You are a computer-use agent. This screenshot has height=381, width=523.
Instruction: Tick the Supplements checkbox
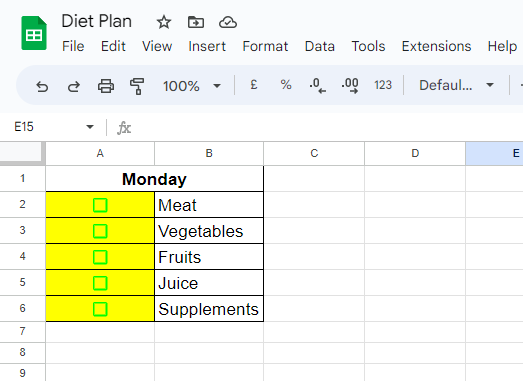tap(100, 309)
